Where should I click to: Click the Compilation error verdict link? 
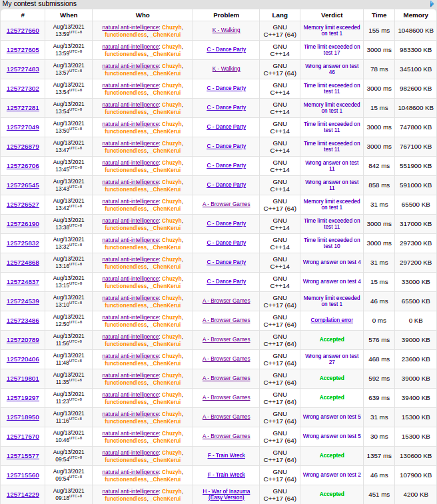pyautogui.click(x=332, y=321)
